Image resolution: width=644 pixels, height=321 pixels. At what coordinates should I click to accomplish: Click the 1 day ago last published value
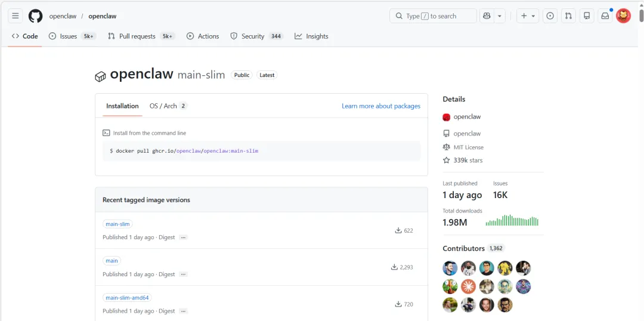[462, 195]
